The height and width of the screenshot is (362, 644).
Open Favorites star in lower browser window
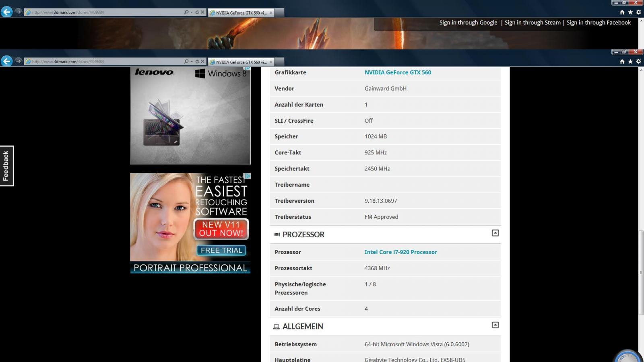click(x=630, y=62)
